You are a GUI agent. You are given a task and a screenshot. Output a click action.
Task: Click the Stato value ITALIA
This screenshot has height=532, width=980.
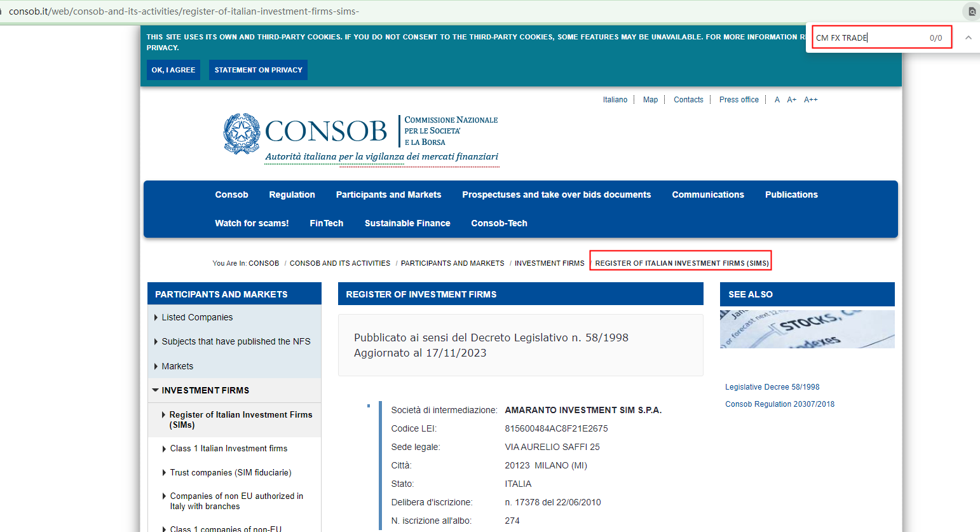click(x=518, y=484)
